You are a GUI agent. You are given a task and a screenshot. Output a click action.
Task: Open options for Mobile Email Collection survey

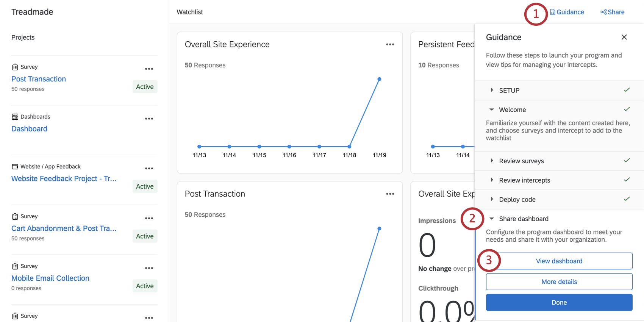[149, 268]
